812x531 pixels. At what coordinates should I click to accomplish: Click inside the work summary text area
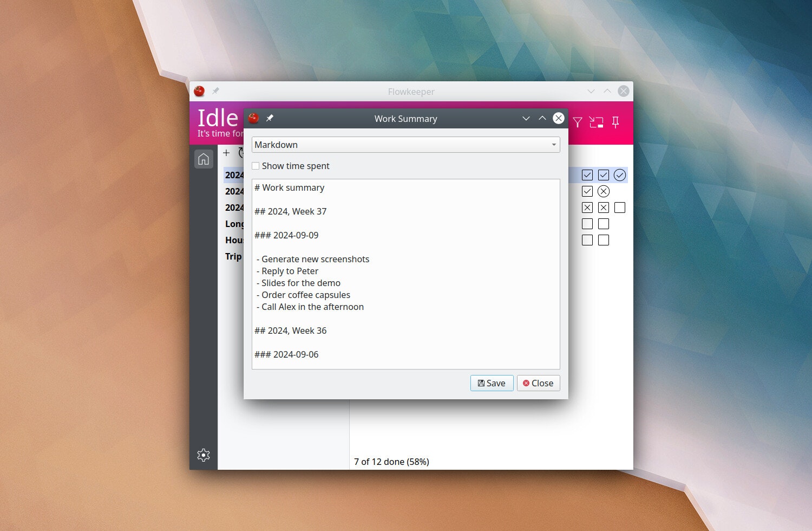(405, 274)
